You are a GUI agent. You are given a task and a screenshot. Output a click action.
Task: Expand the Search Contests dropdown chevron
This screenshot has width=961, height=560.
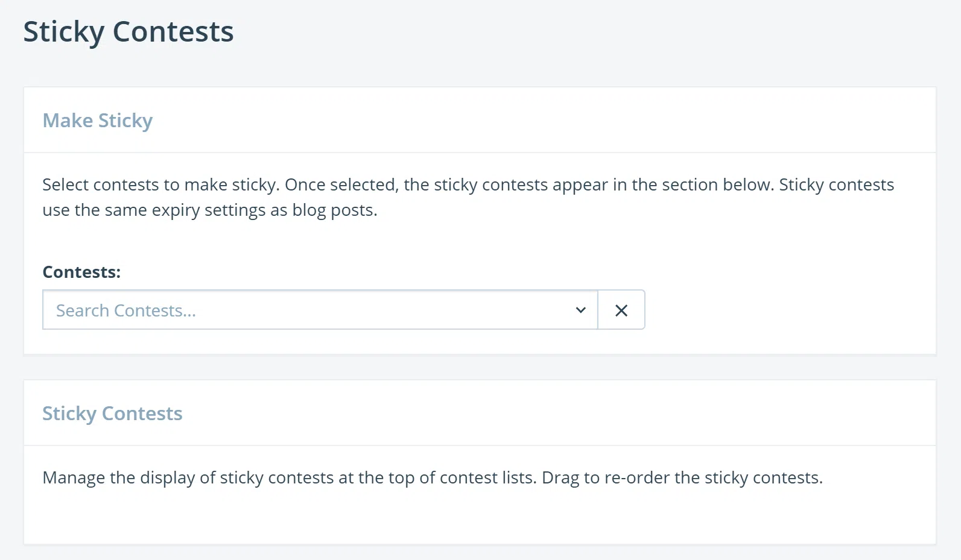580,310
